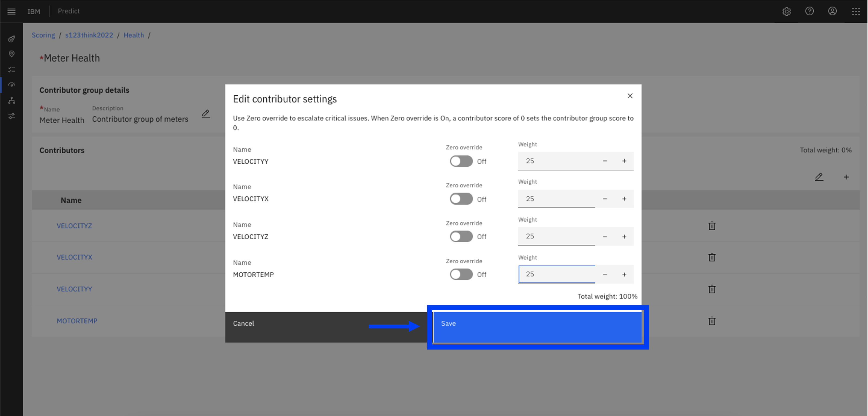Click Total weight: 100% text in dialog
This screenshot has width=868, height=416.
[607, 296]
